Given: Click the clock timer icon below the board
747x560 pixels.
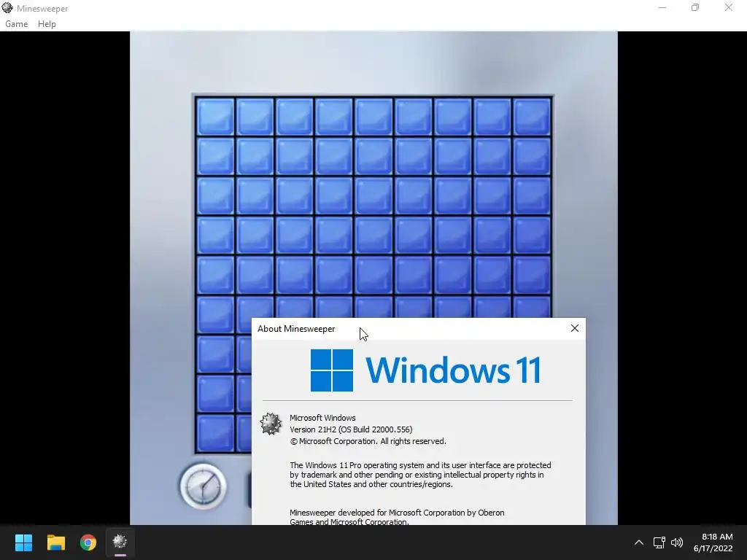Looking at the screenshot, I should click(203, 486).
